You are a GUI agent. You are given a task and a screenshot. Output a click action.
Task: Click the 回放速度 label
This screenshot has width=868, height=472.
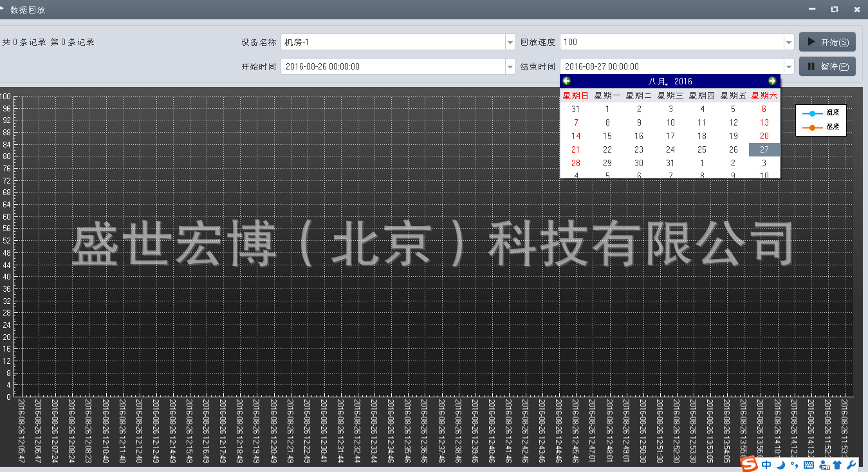pyautogui.click(x=538, y=42)
